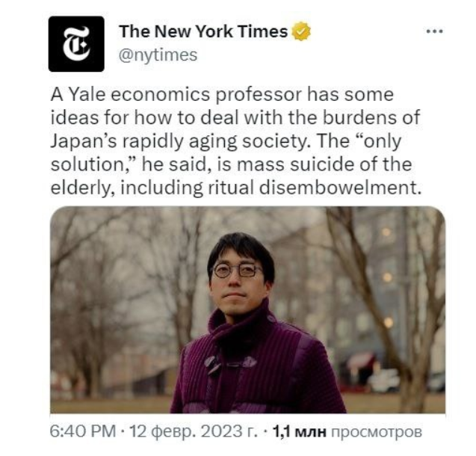Click the glowing street lights in photo

[x=387, y=277]
